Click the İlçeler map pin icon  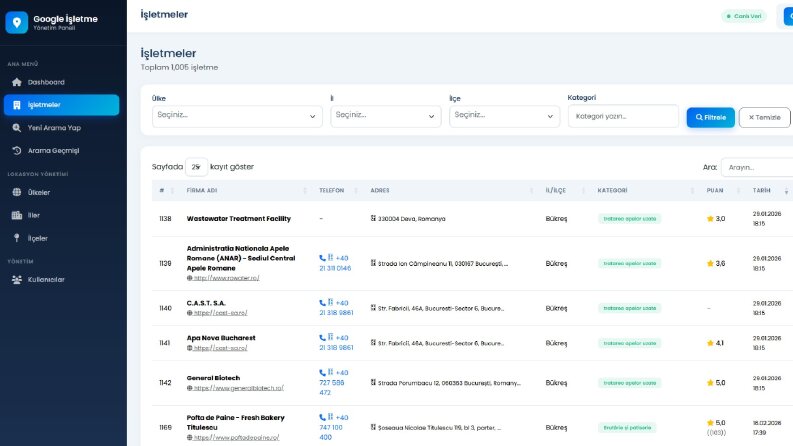coord(17,238)
